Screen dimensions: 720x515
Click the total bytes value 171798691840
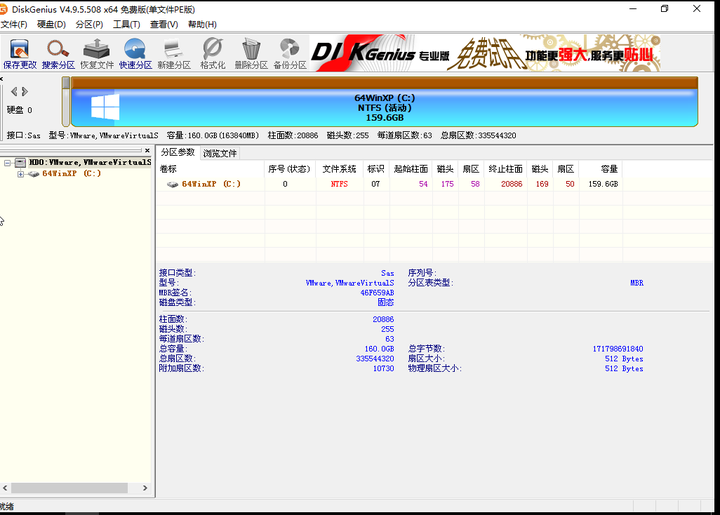pos(618,349)
